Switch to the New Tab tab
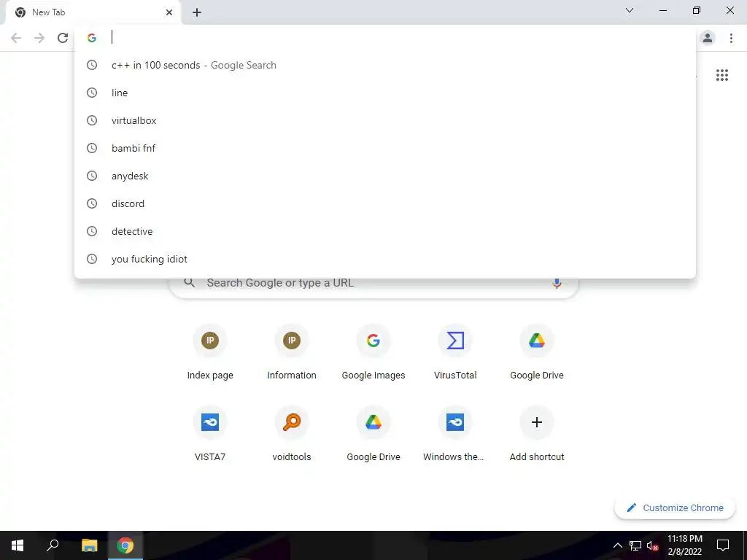The height and width of the screenshot is (560, 747). (x=93, y=13)
